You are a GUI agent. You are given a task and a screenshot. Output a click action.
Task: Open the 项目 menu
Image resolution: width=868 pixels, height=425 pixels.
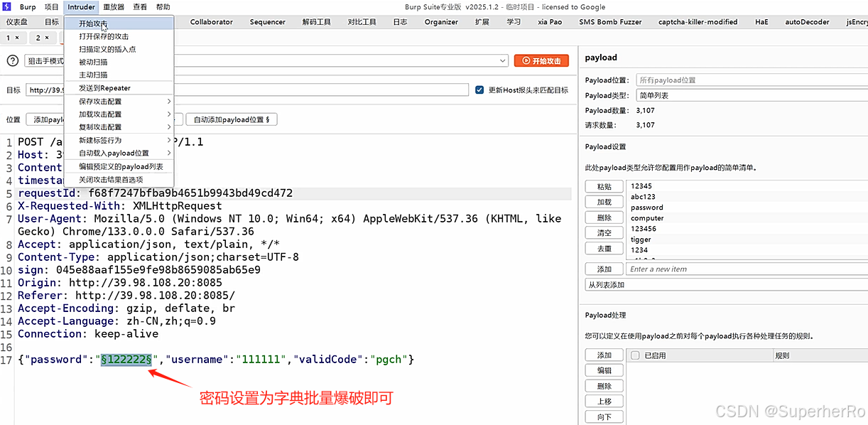tap(52, 7)
